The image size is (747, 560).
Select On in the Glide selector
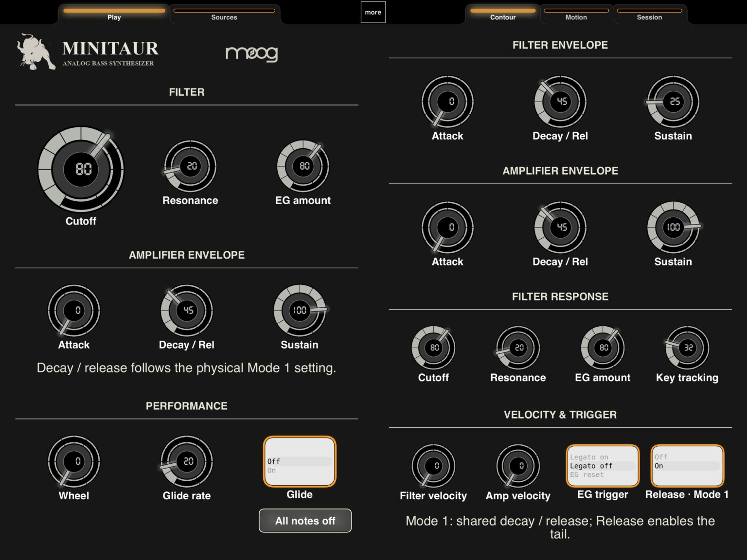(x=299, y=471)
